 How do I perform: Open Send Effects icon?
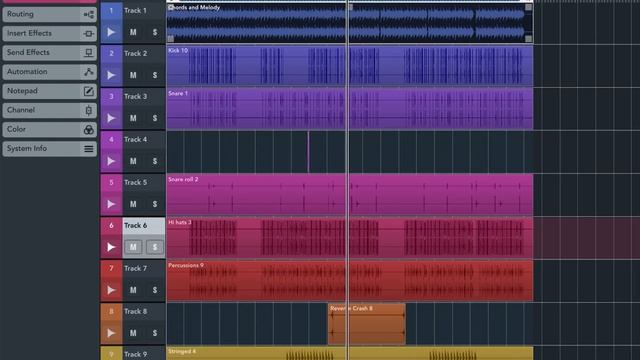89,53
